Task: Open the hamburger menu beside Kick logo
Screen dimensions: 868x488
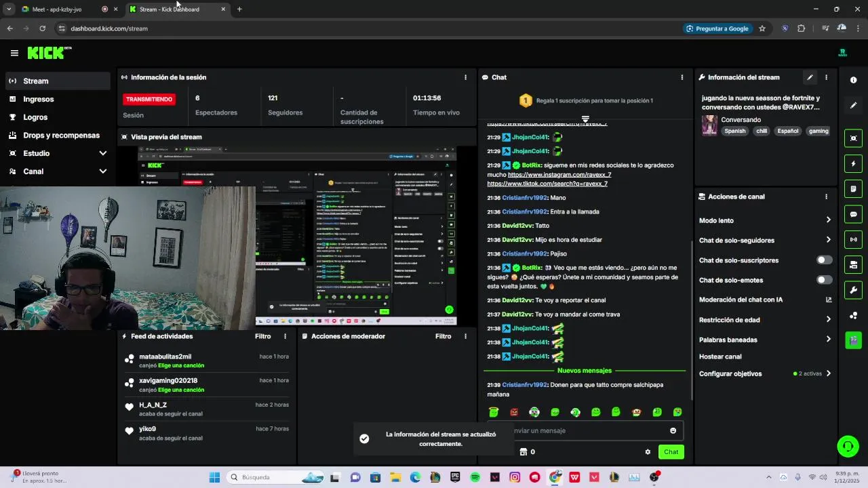Action: 14,53
